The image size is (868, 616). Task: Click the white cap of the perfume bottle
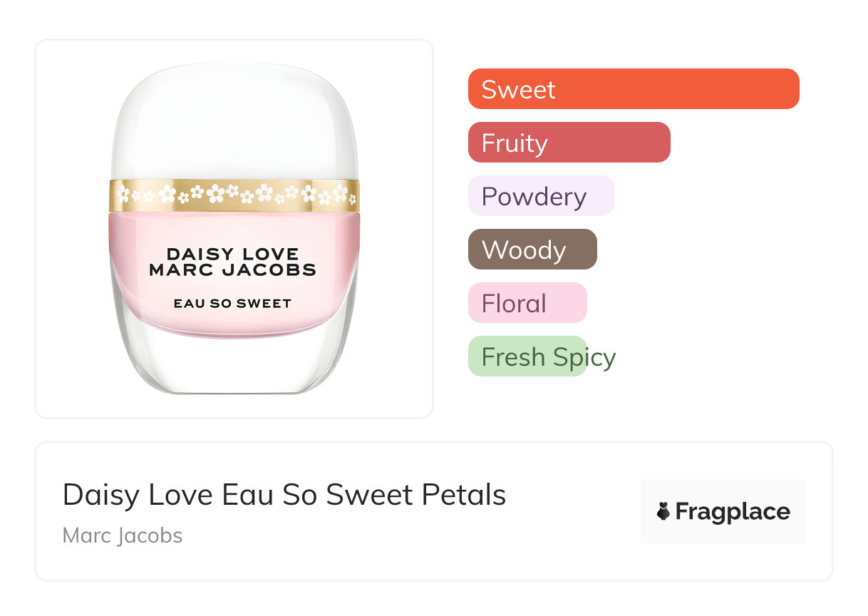234,121
